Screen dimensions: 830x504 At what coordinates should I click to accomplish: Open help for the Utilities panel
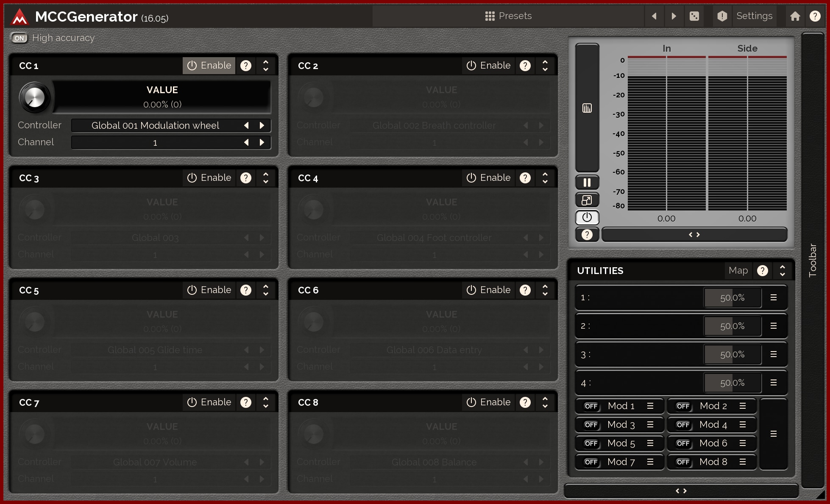click(763, 271)
